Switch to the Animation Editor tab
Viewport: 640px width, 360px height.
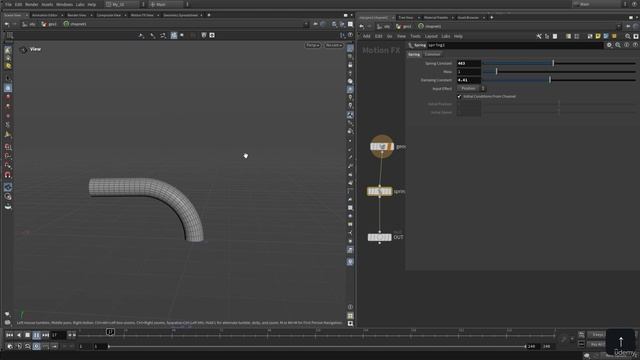44,15
